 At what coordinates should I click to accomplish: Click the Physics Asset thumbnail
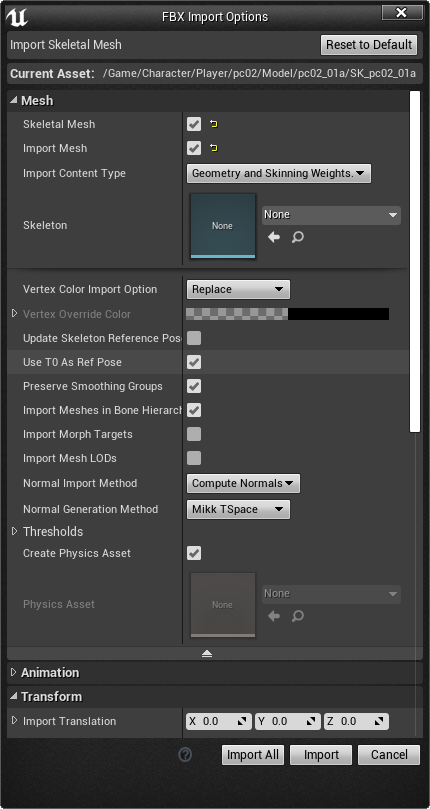click(x=223, y=605)
